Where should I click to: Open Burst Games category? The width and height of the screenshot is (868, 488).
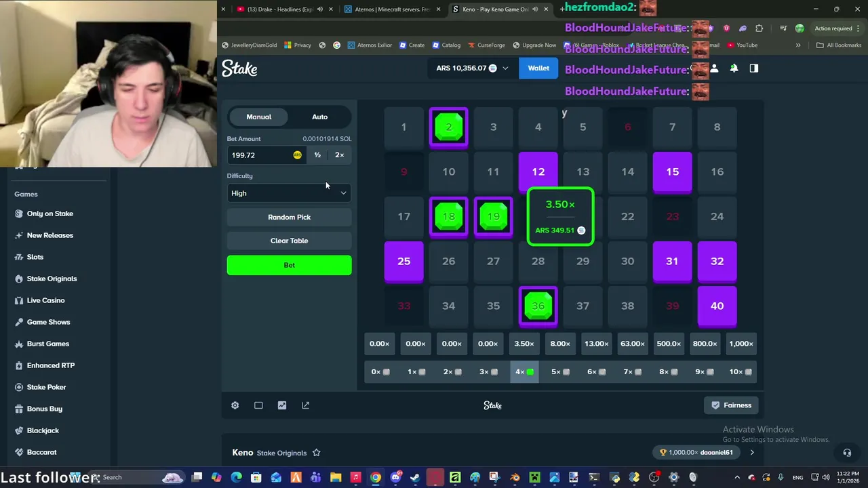pyautogui.click(x=47, y=344)
